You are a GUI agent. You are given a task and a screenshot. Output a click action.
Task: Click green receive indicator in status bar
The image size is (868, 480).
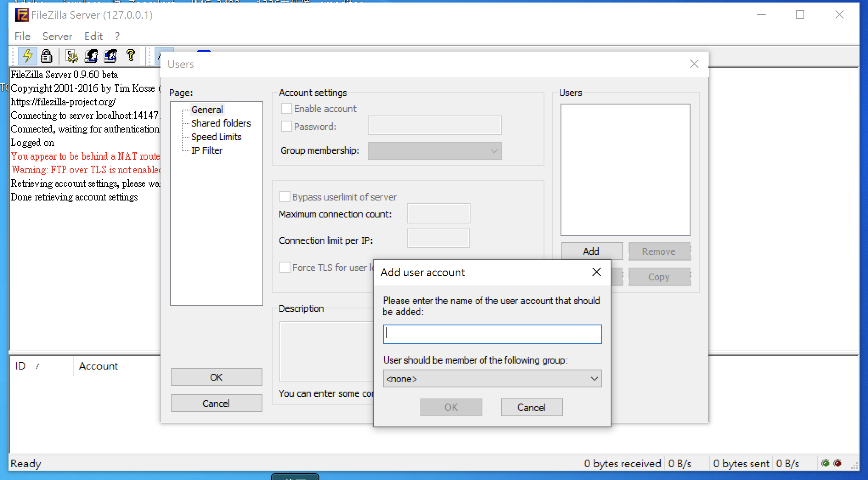(825, 463)
